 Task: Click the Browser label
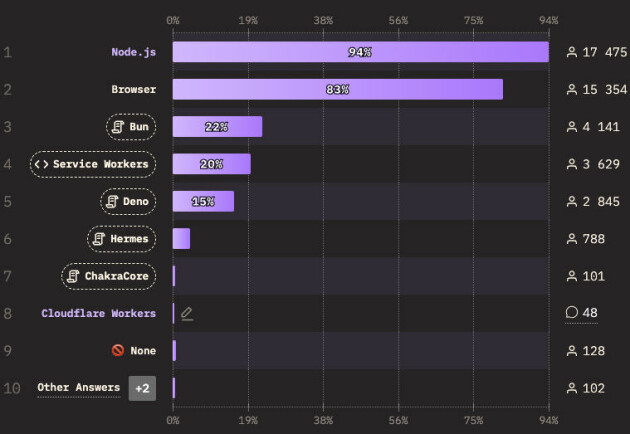pyautogui.click(x=133, y=90)
